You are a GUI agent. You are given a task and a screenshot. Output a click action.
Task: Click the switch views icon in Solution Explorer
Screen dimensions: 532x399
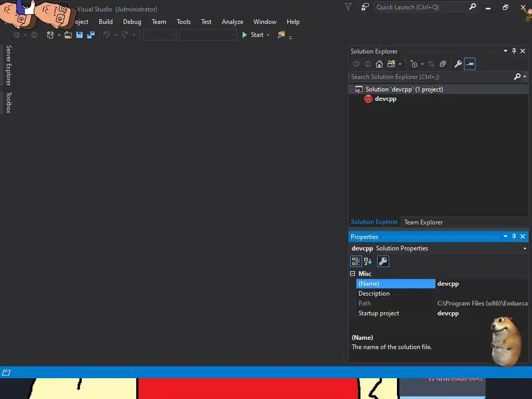point(392,64)
